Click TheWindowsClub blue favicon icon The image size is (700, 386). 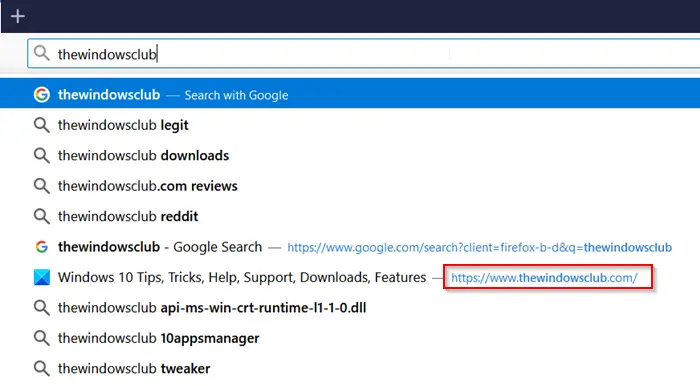tap(42, 277)
